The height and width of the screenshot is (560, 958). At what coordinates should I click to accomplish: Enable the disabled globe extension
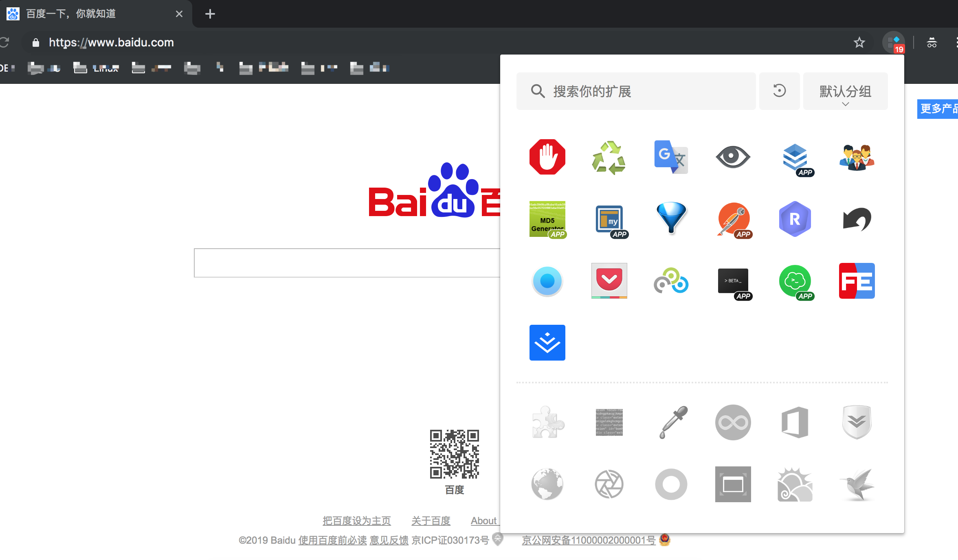(547, 484)
